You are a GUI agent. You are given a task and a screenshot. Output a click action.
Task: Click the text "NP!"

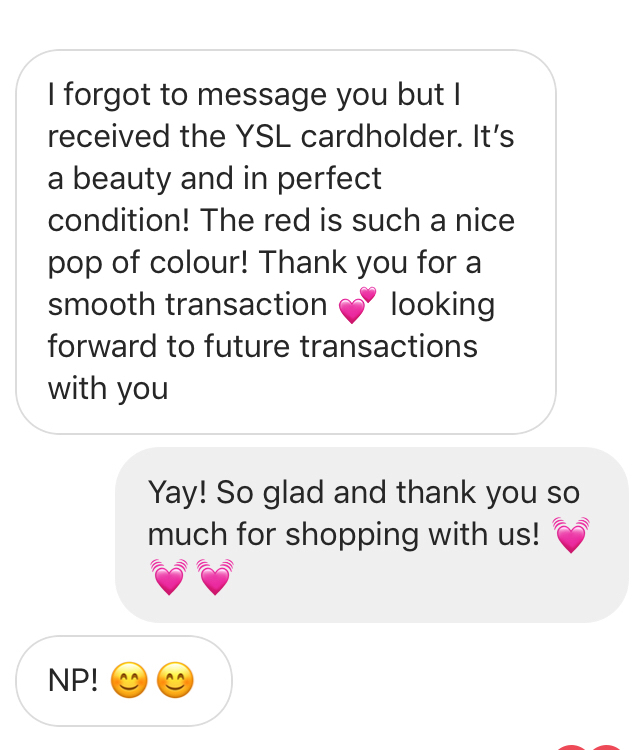[73, 680]
